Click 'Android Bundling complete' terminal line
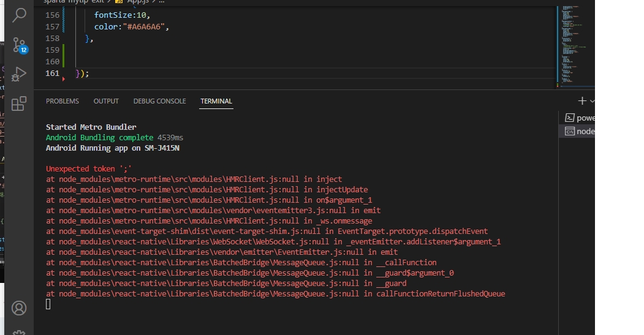 pyautogui.click(x=115, y=138)
